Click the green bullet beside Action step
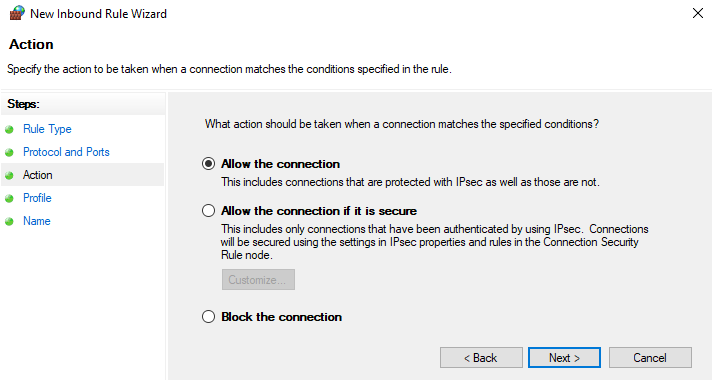The width and height of the screenshot is (713, 381). tap(9, 175)
